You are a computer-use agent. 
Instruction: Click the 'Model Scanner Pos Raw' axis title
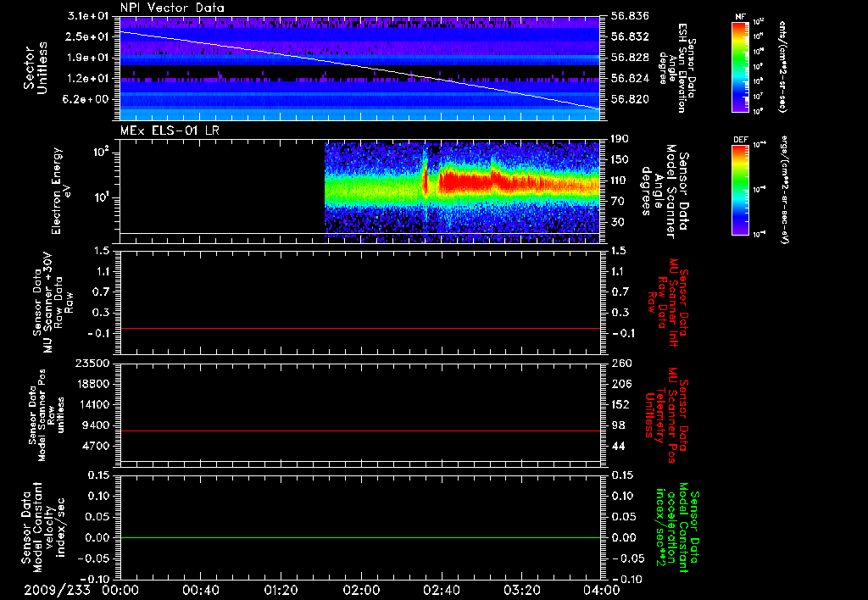coord(47,415)
